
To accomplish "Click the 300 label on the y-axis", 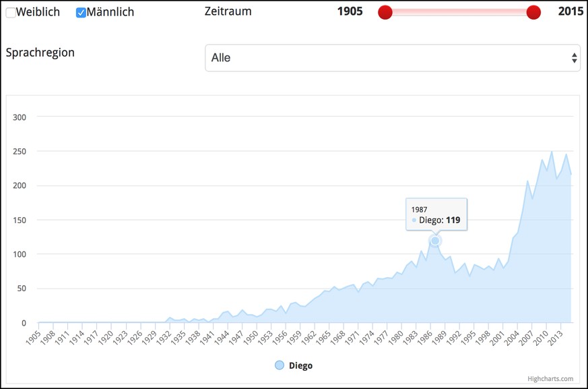I will (x=20, y=117).
